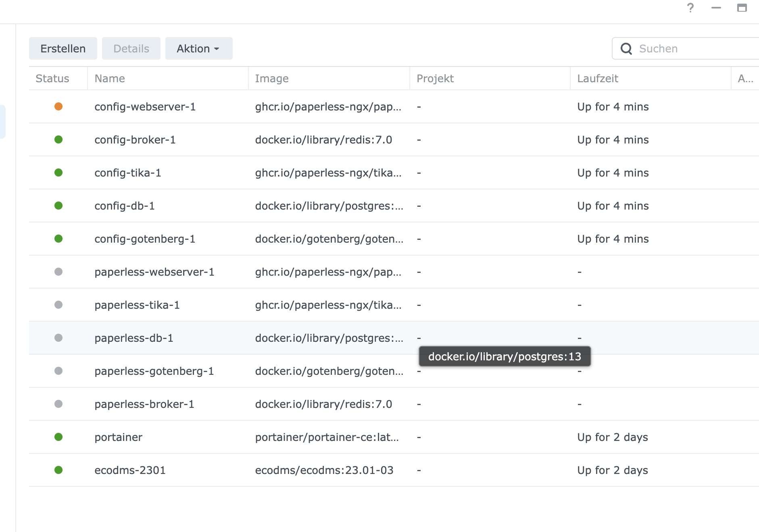Click gray status dot of paperless-gotenberg-1
This screenshot has height=532, width=759.
tap(58, 371)
